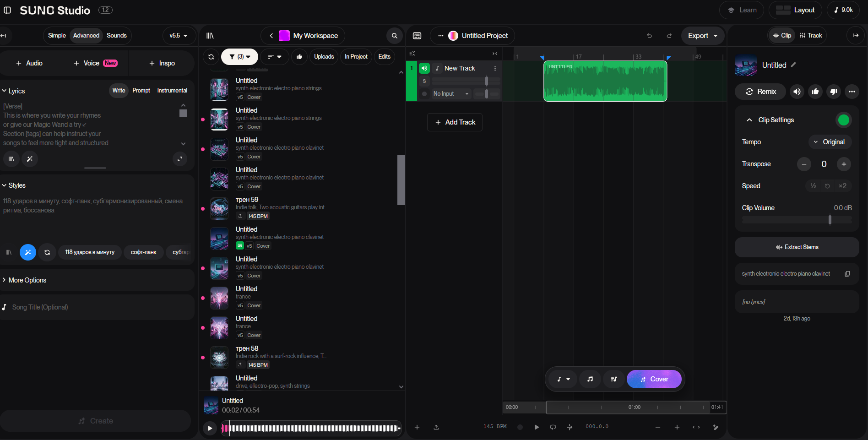Screen dimensions: 868x440
Task: Toggle the Edits filter
Action: 385,57
